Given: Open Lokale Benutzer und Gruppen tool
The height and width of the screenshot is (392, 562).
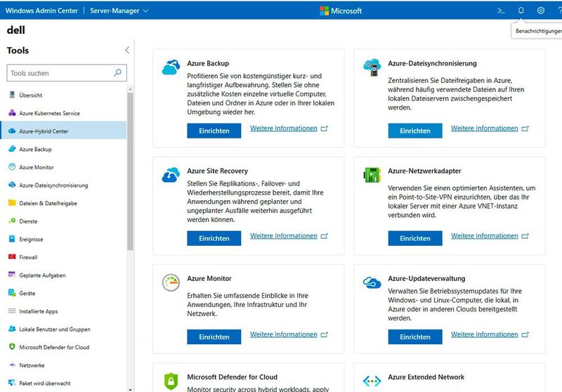Looking at the screenshot, I should pyautogui.click(x=63, y=329).
